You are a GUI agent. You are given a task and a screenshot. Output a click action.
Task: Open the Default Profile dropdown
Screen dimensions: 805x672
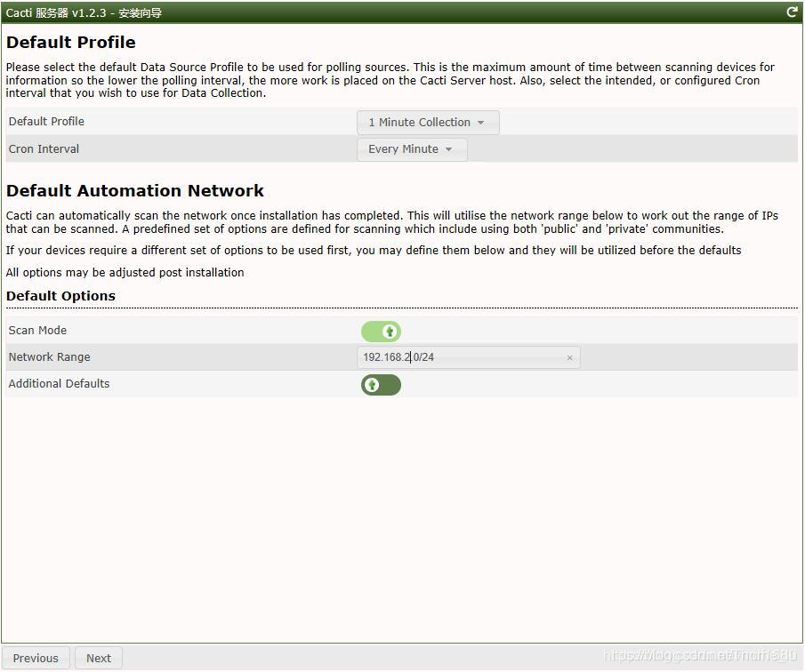click(x=428, y=122)
